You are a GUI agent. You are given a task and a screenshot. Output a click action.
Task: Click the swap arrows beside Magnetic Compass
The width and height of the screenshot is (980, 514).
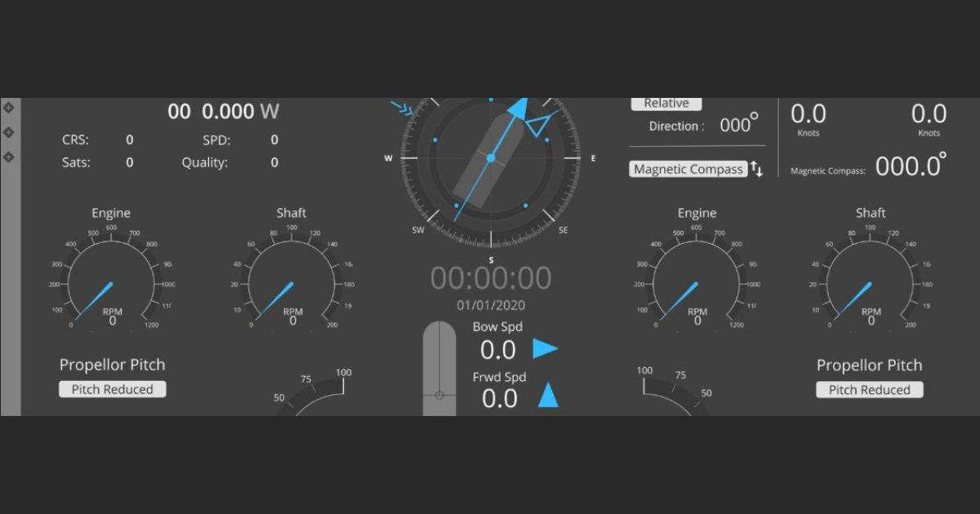[757, 168]
